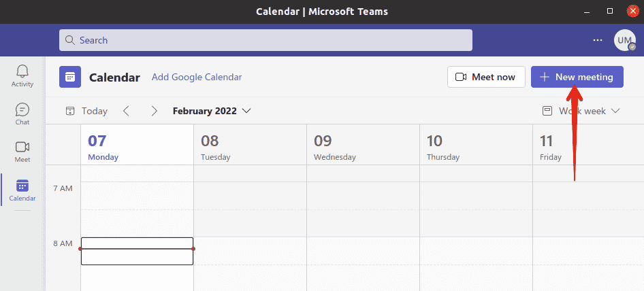Focus the Search input field

tap(265, 40)
